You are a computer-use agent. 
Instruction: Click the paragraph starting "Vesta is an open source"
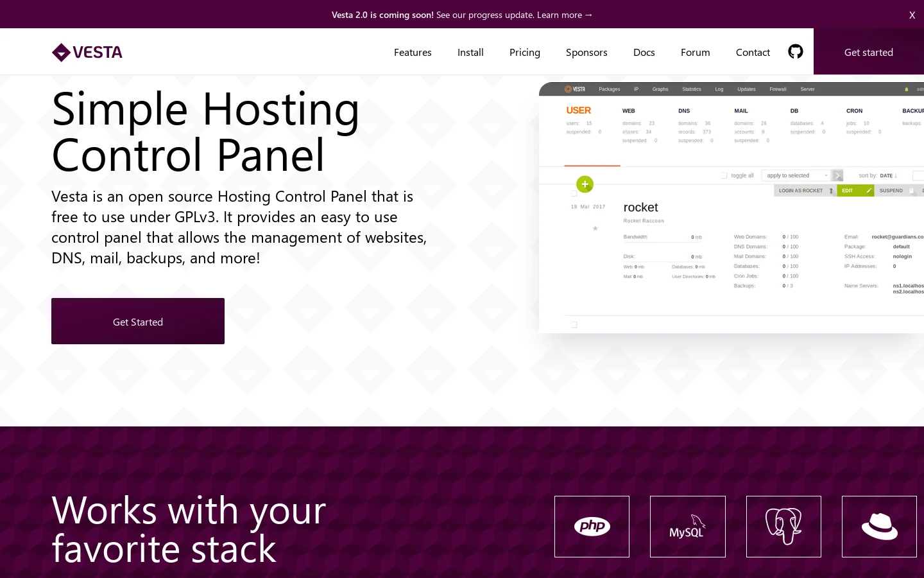pyautogui.click(x=239, y=227)
